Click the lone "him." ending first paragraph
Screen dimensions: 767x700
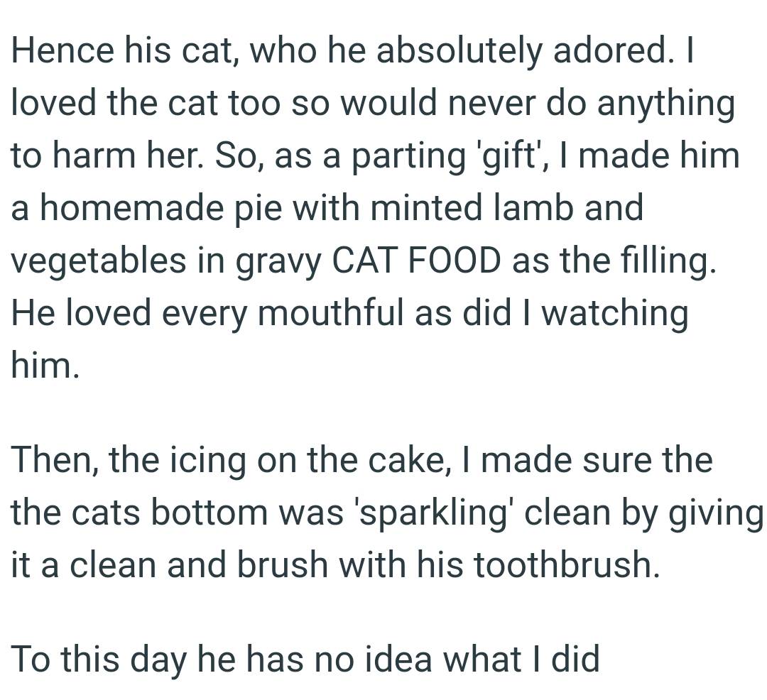42,366
